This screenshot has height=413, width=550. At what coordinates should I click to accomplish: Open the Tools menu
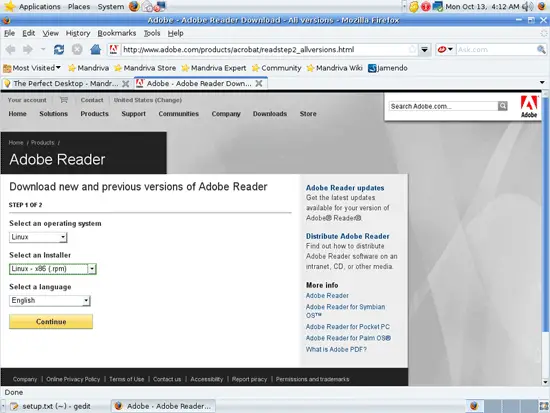152,33
